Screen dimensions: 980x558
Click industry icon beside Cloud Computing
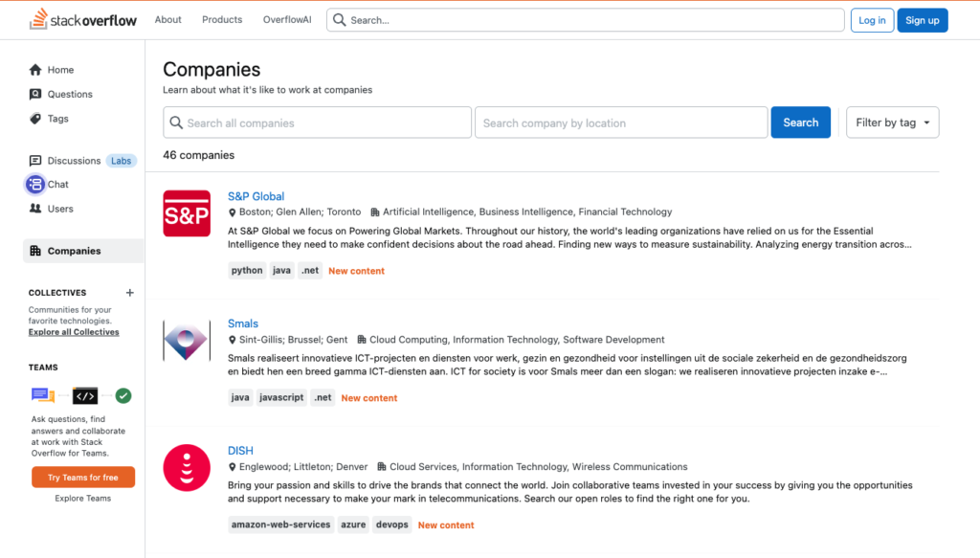coord(361,340)
